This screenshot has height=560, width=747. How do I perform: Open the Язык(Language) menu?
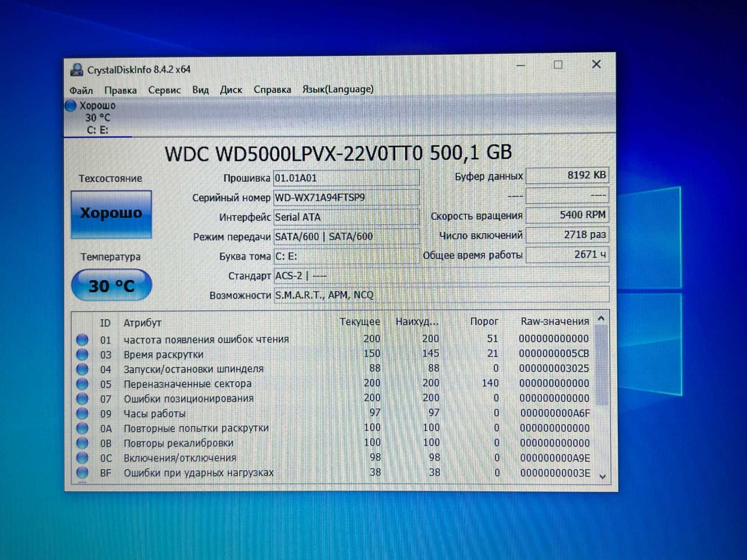click(x=338, y=89)
